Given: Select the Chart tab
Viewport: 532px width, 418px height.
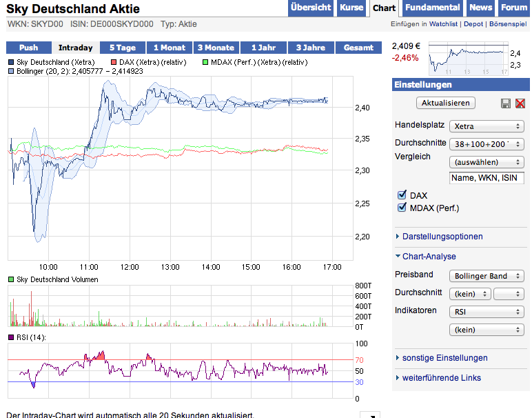Looking at the screenshot, I should pos(384,8).
